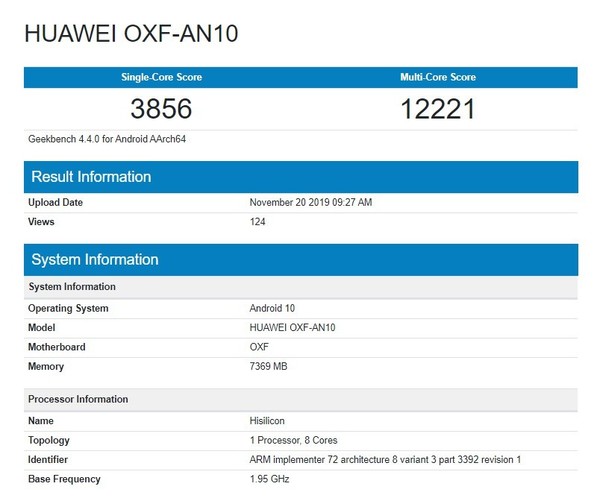The width and height of the screenshot is (600, 501).
Task: Click the Geekbench 4.4.0 for Android AArch64 text
Action: tap(107, 139)
